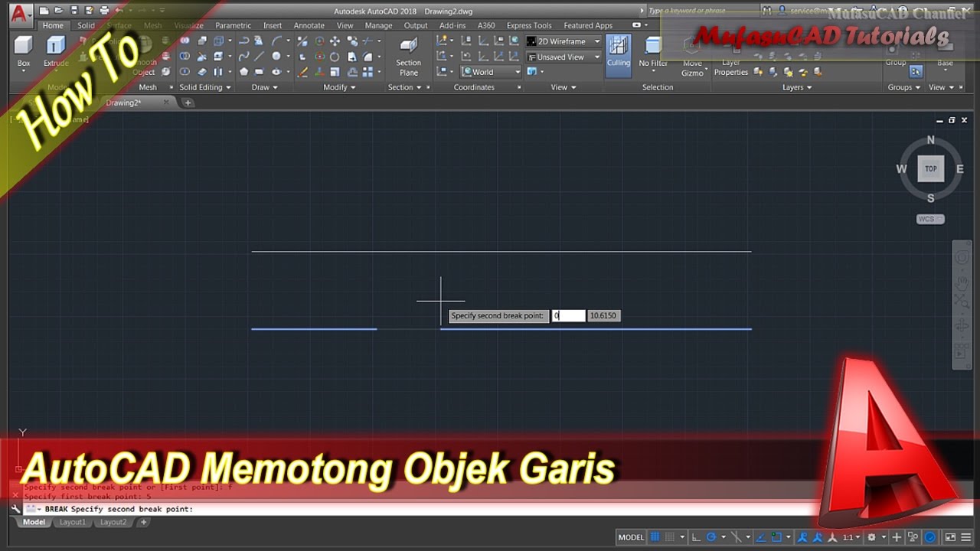Select the Move tool in Modify
This screenshot has height=551, width=980.
[335, 41]
